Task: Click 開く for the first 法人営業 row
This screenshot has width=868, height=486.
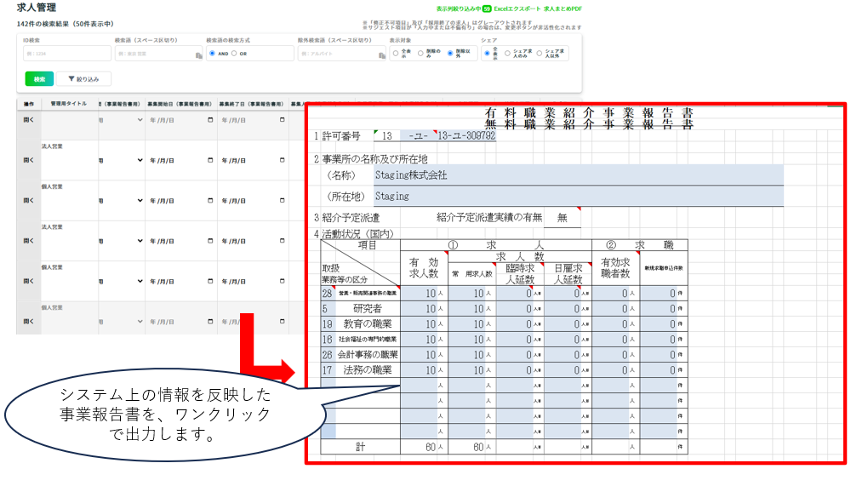Action: 28,160
